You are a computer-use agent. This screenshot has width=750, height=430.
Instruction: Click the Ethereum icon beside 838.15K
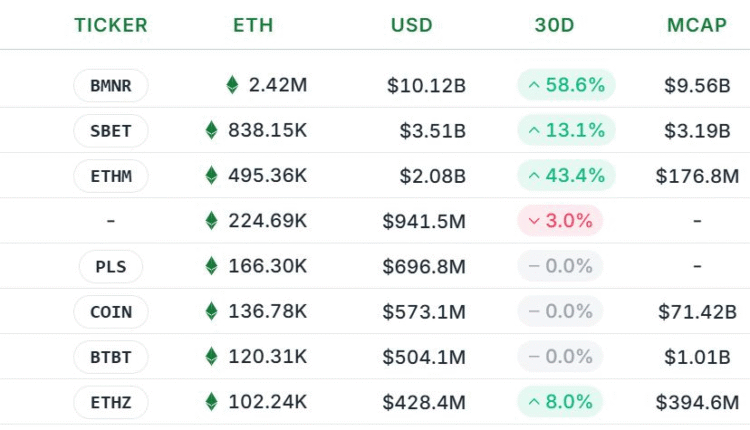coord(211,130)
